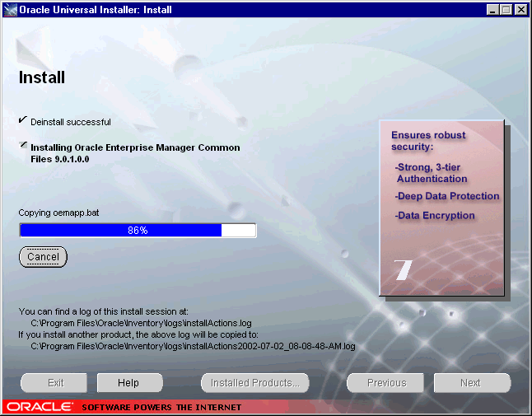This screenshot has height=416, width=532.
Task: Minimize the installer window
Action: pos(492,10)
